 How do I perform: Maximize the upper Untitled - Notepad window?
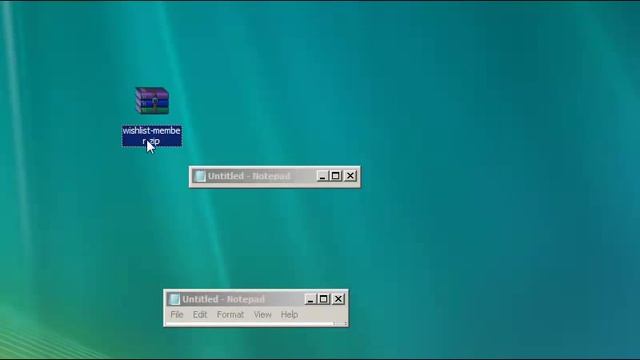coord(336,176)
